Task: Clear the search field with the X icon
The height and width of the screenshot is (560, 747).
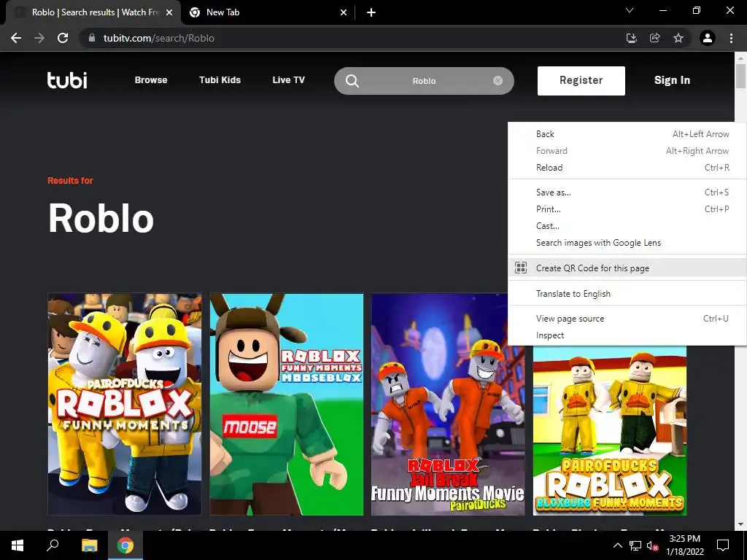Action: tap(498, 80)
